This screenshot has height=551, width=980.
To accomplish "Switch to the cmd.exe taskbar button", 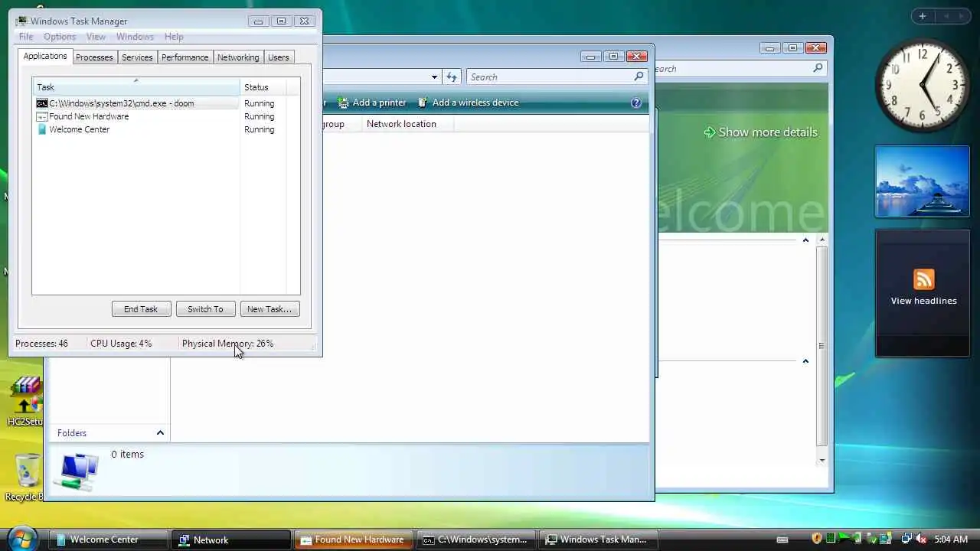I will click(x=476, y=540).
